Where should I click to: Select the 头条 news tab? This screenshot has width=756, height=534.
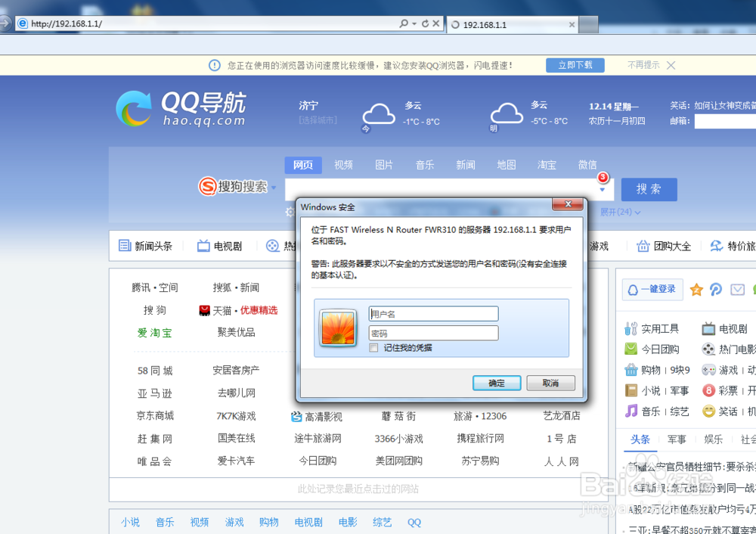[x=640, y=439]
